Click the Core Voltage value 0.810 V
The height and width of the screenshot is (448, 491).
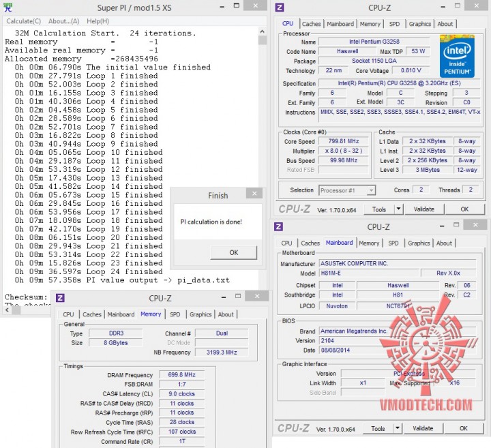click(x=411, y=70)
